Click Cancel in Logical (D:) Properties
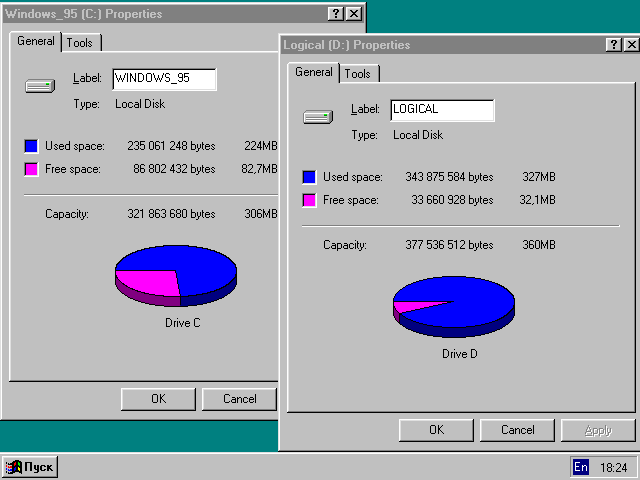Viewport: 640px width, 480px height. click(x=518, y=430)
